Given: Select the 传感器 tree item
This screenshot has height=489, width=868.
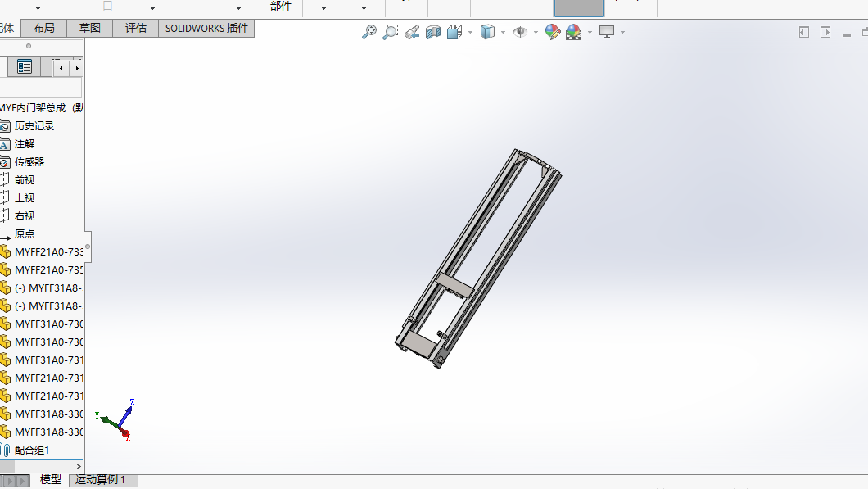Looking at the screenshot, I should [x=29, y=161].
